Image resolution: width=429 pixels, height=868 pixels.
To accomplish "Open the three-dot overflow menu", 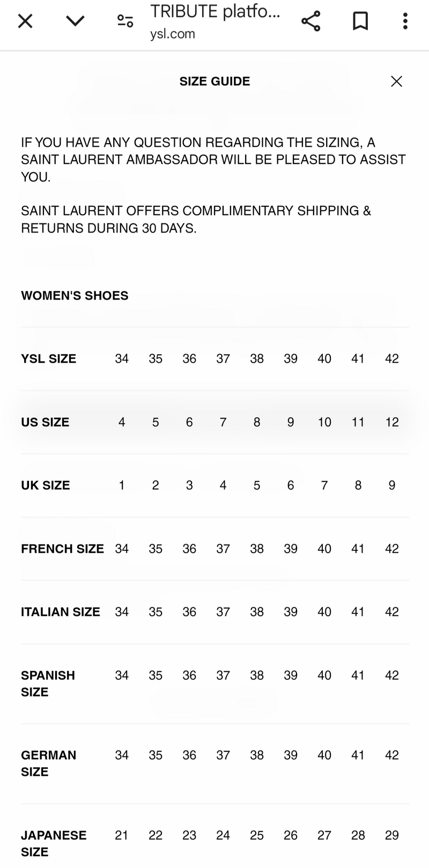I will click(405, 21).
